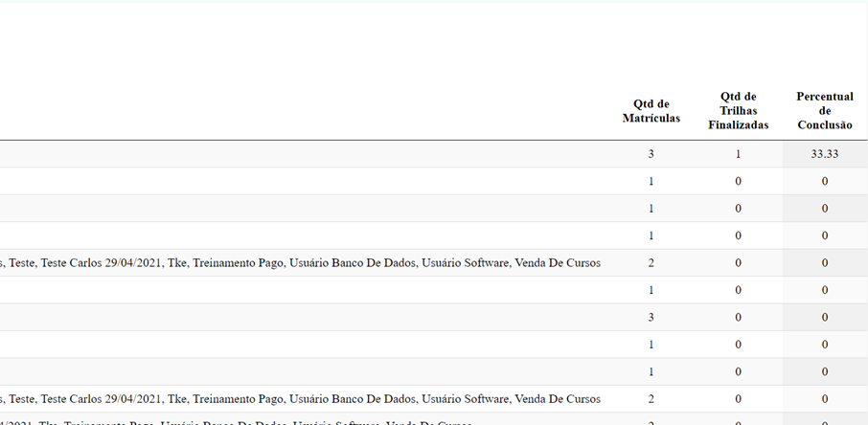Select the 33.33 percentage cell
This screenshot has width=868, height=425.
(824, 154)
